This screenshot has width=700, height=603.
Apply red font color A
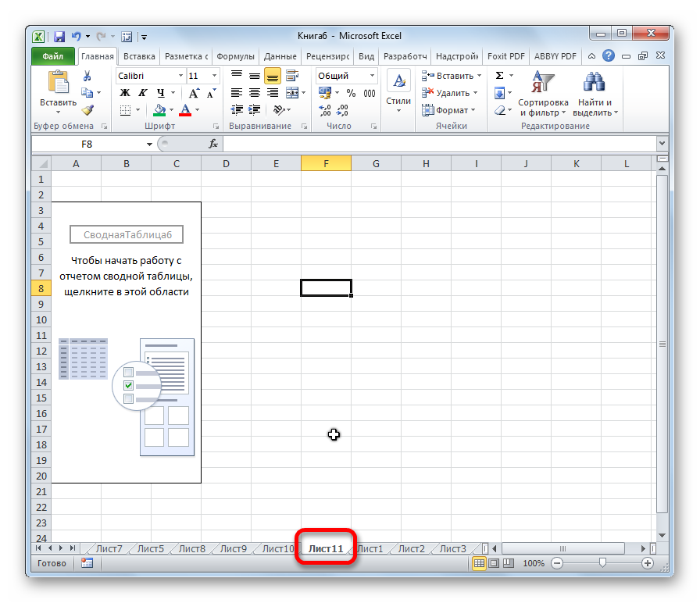pyautogui.click(x=185, y=110)
